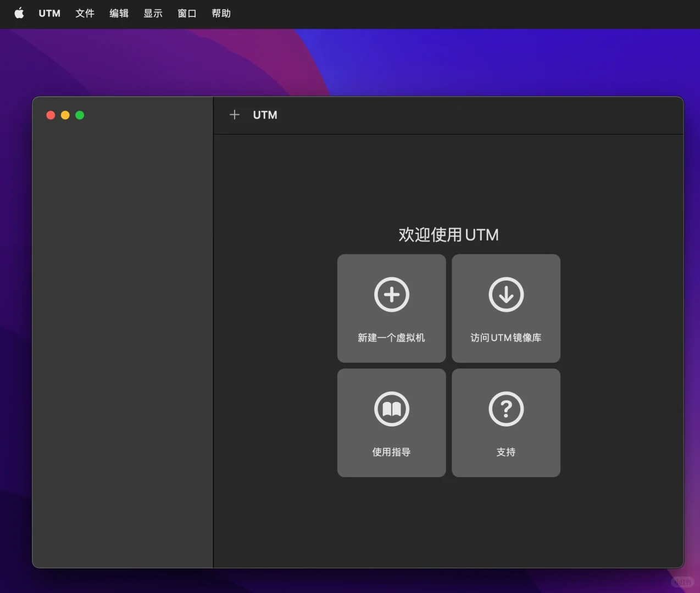This screenshot has width=700, height=593.
Task: Click the open book icon above 使用指导
Action: 391,409
